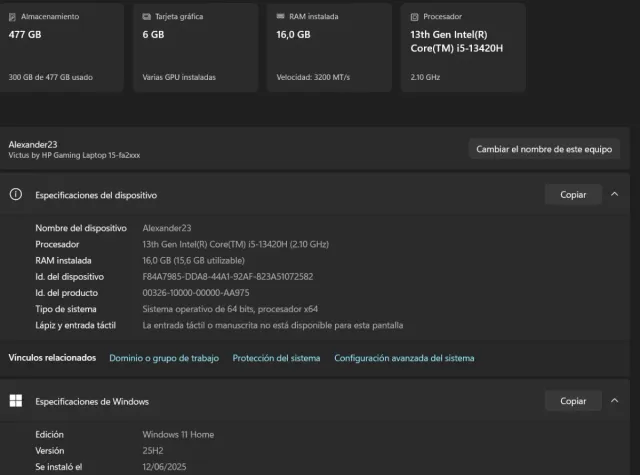Click the Id. del producto label
640x475 pixels.
pyautogui.click(x=67, y=293)
